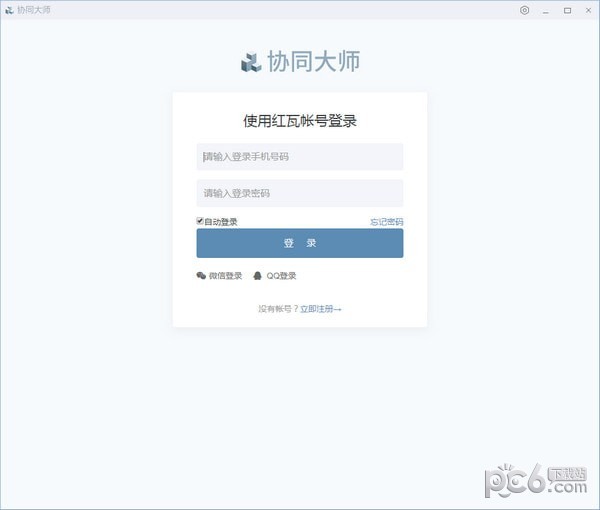Choose 微信登录 text option
This screenshot has height=510, width=600.
pyautogui.click(x=225, y=275)
